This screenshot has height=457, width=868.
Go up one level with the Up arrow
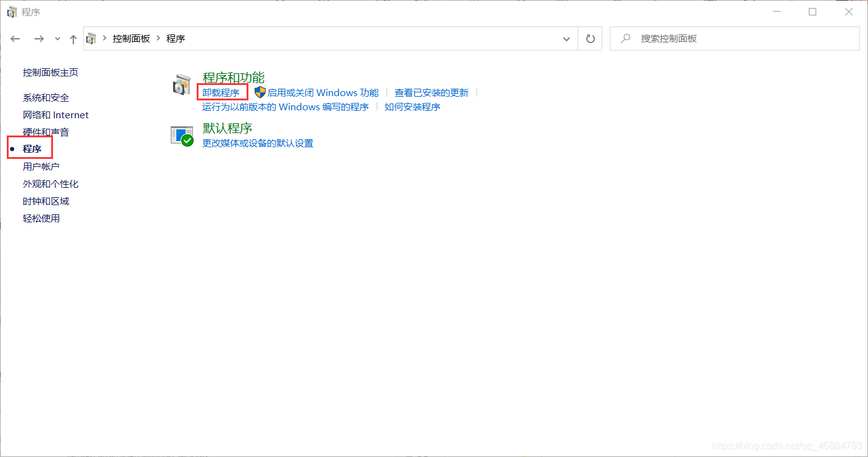73,39
